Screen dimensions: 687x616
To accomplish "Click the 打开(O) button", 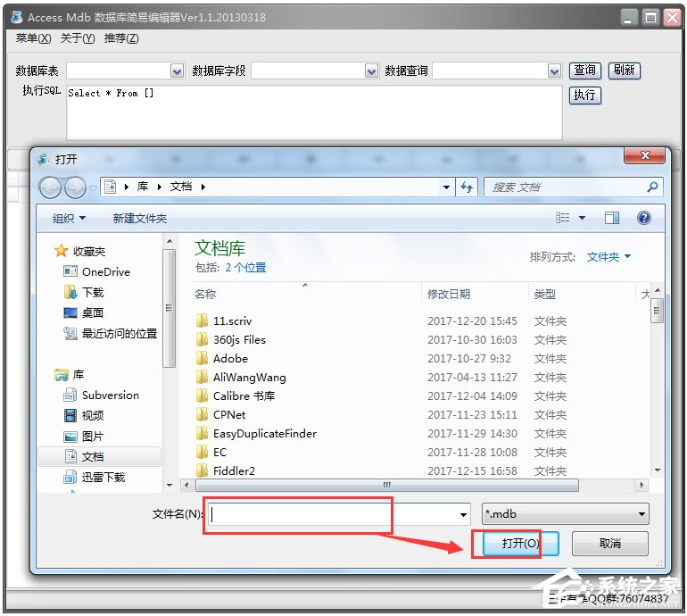I will (520, 544).
